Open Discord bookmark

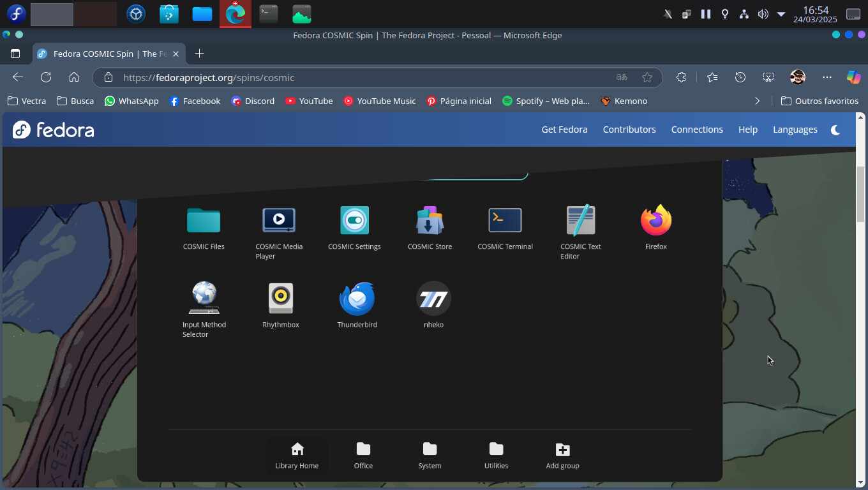(253, 101)
